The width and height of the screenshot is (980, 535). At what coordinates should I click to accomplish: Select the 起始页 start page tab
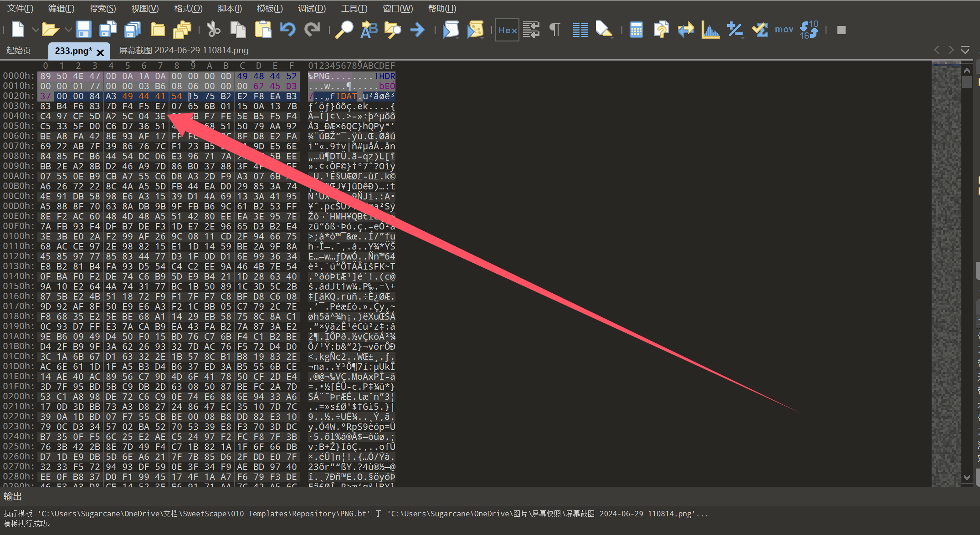[19, 51]
